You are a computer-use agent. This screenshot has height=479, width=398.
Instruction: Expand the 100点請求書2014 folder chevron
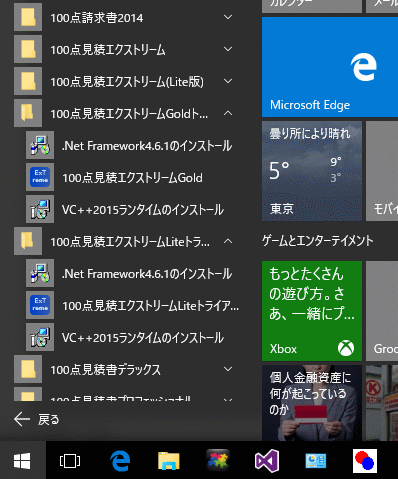(x=228, y=17)
